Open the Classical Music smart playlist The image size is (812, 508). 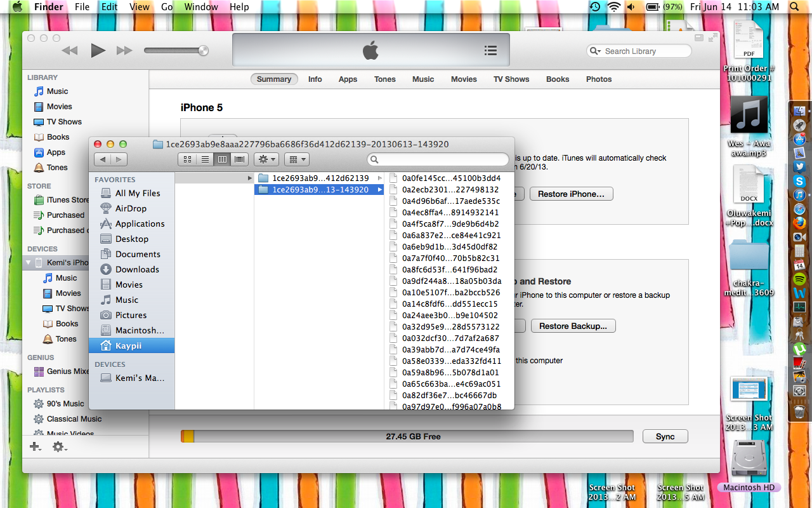point(74,419)
